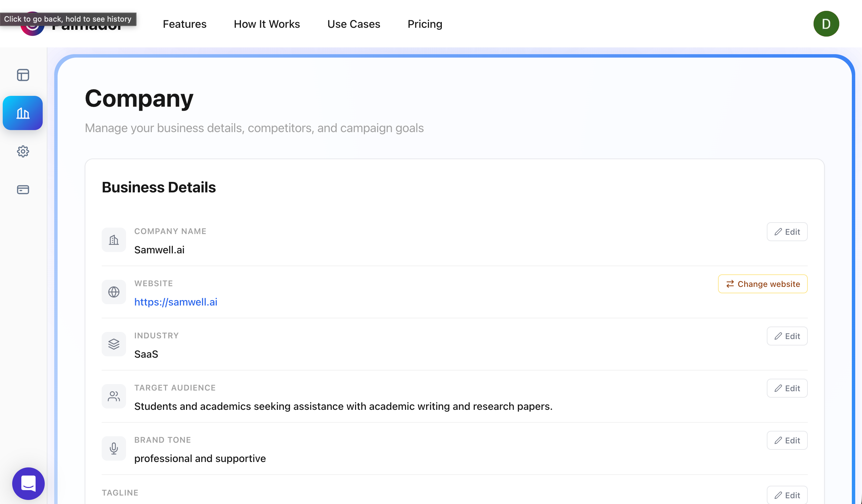The image size is (862, 504).
Task: Open How It Works nav item
Action: point(267,24)
